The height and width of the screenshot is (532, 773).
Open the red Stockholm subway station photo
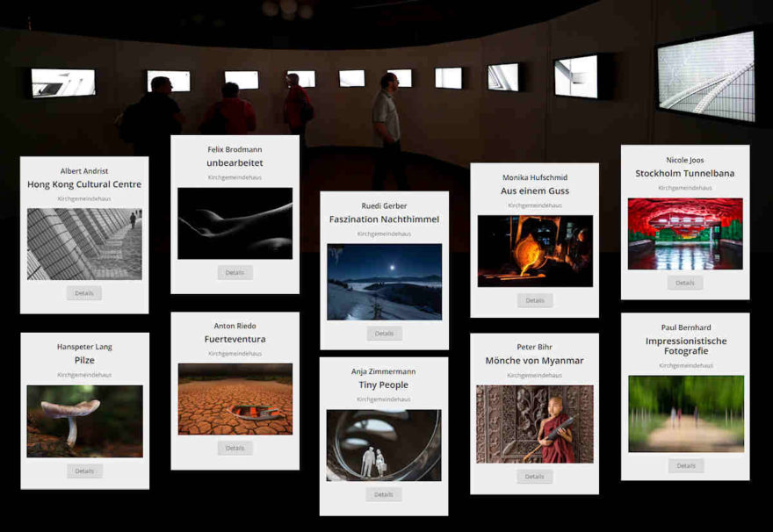685,234
